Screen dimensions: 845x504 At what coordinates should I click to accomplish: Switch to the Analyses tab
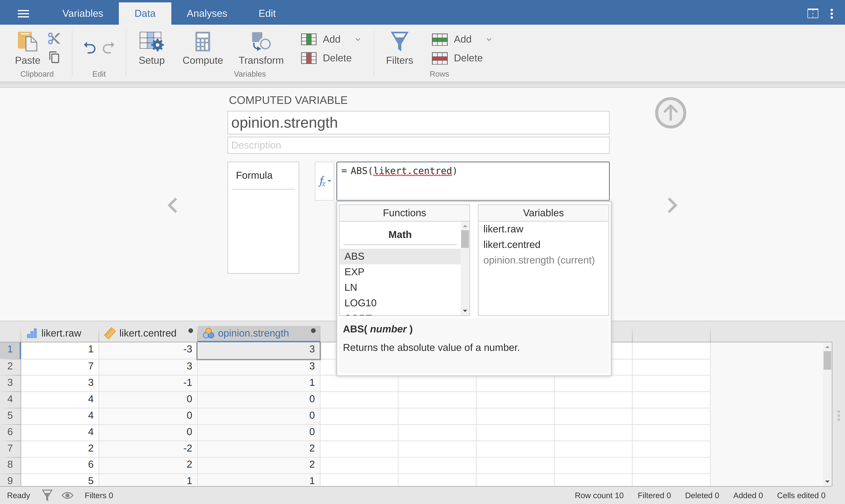[207, 14]
